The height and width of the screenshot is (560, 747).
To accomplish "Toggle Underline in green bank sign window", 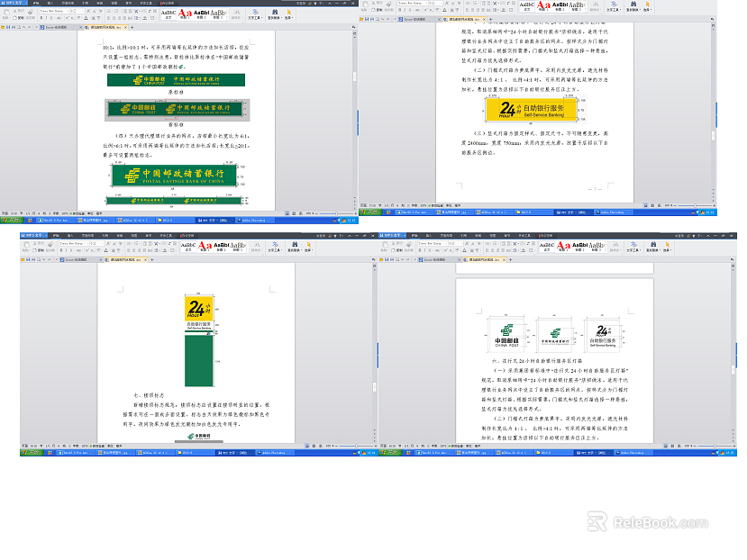I will (x=51, y=18).
